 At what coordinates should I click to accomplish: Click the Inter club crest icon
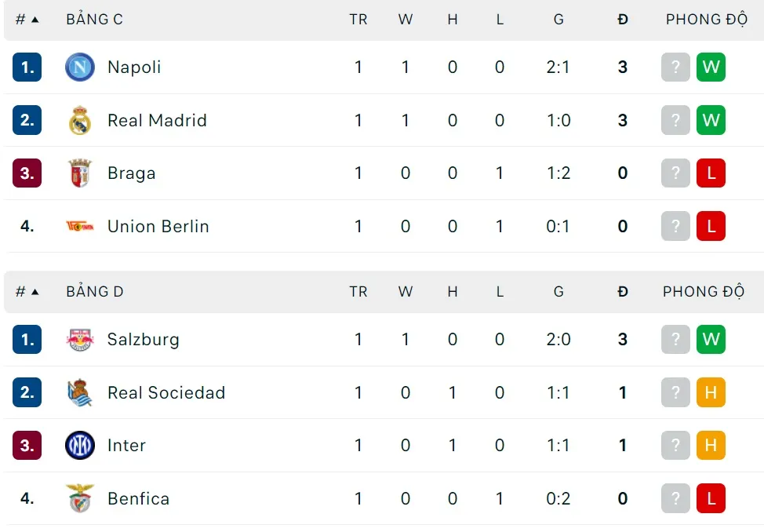(x=80, y=446)
